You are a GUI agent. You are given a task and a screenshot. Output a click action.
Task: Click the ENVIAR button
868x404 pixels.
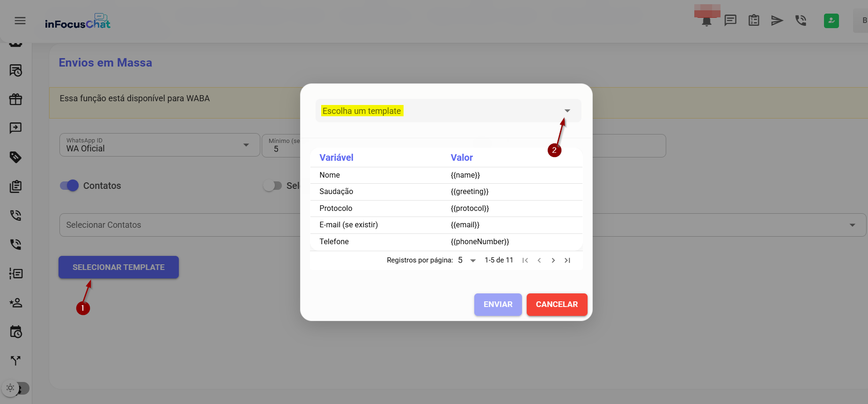(x=498, y=305)
